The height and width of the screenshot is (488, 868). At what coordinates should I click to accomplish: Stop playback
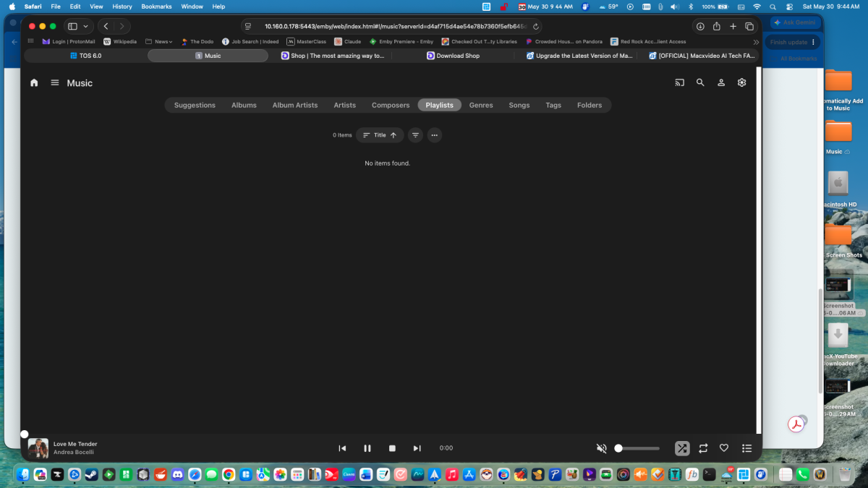392,448
